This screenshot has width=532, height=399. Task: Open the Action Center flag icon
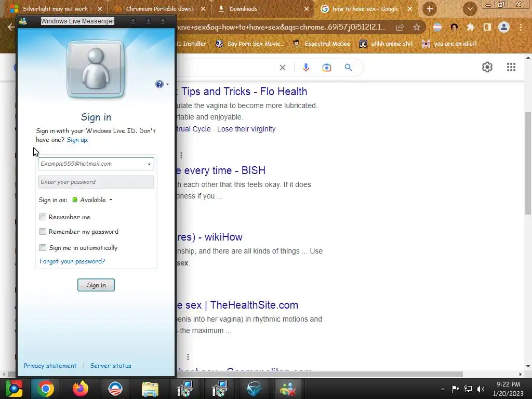(x=455, y=389)
